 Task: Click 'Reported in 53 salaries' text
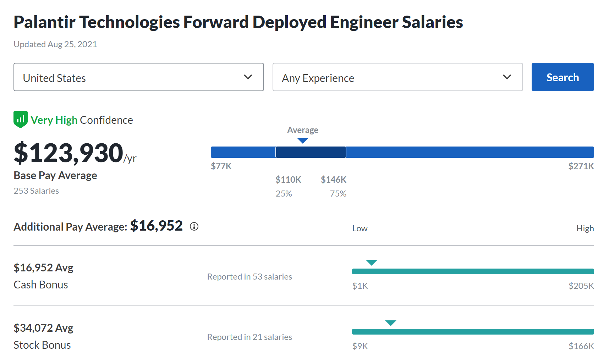tap(249, 277)
